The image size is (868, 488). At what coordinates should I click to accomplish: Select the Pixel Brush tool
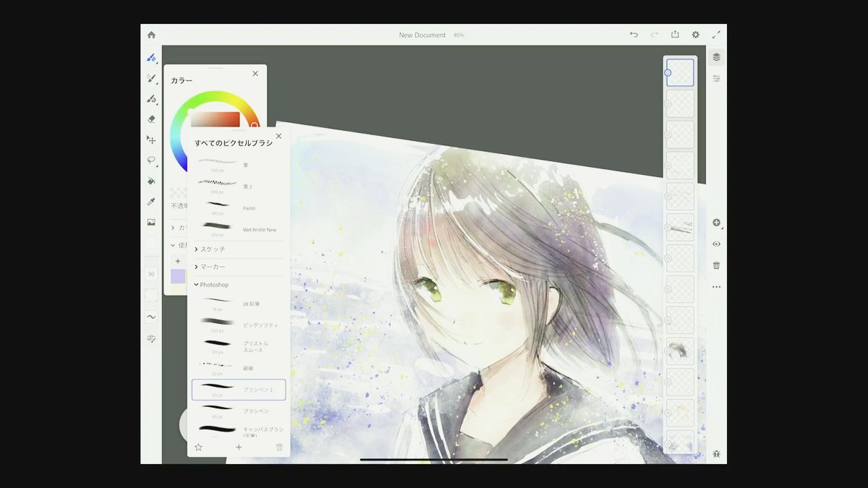[x=151, y=58]
